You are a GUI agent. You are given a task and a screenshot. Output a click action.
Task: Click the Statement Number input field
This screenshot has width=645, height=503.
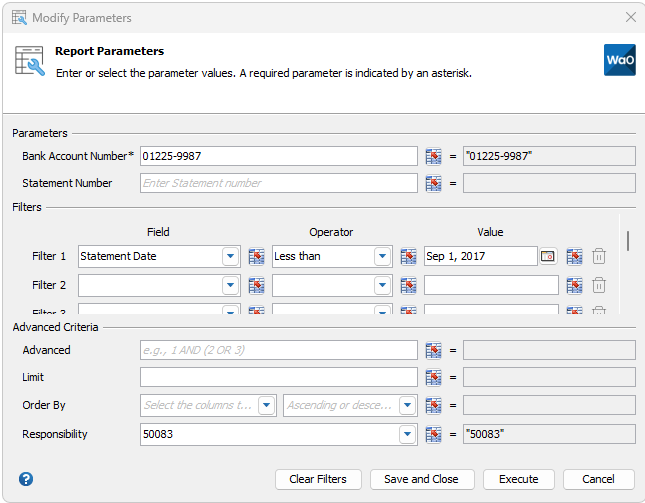point(278,183)
